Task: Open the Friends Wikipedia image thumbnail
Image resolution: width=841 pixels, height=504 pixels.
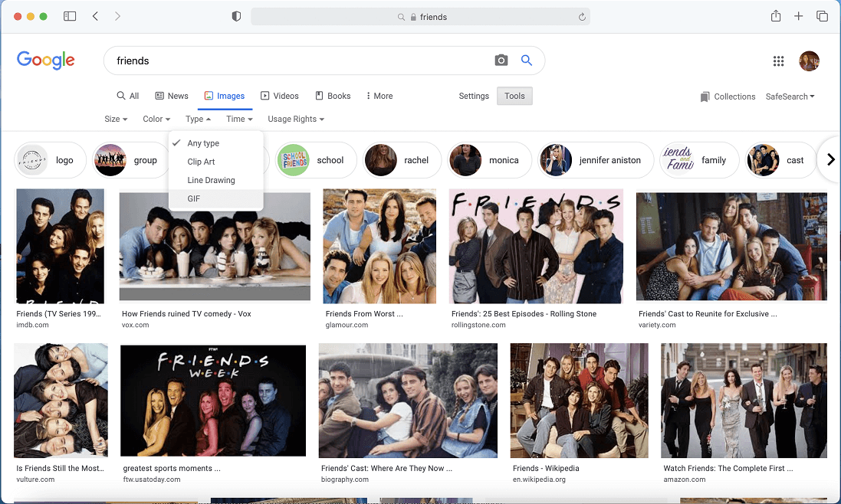Action: (x=579, y=400)
